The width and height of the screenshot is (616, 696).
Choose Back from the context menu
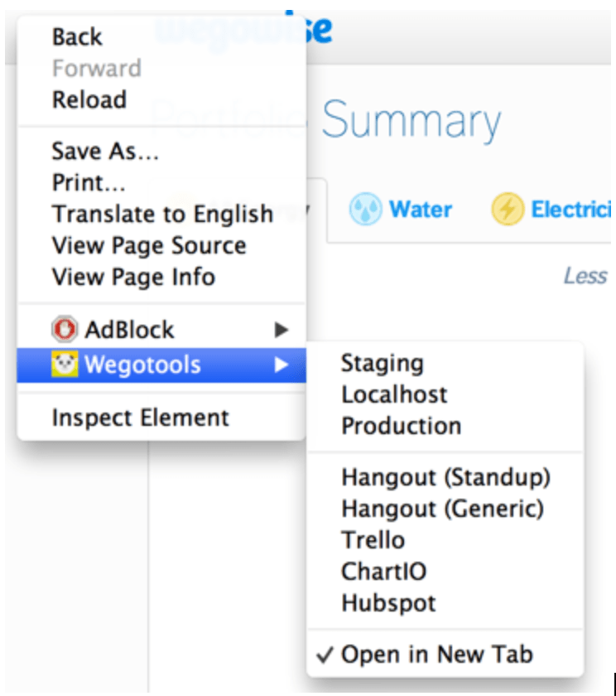(x=77, y=36)
